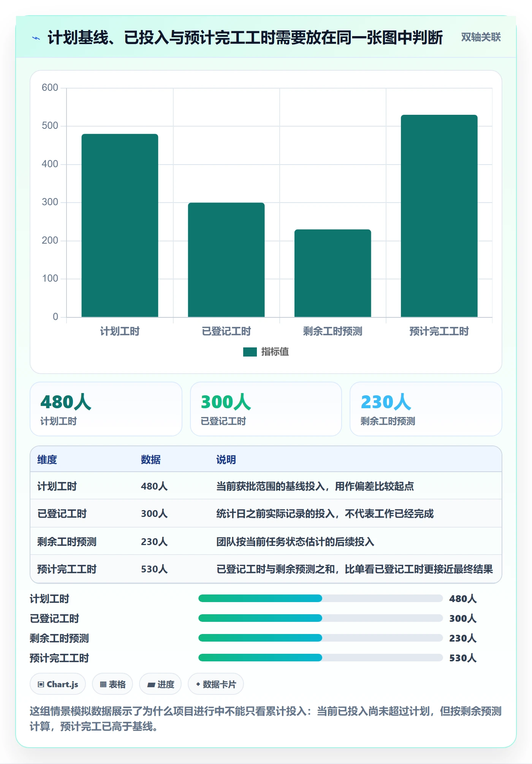The width and height of the screenshot is (532, 764).
Task: Select the 预计完工工时 bar in chart
Action: (439, 216)
